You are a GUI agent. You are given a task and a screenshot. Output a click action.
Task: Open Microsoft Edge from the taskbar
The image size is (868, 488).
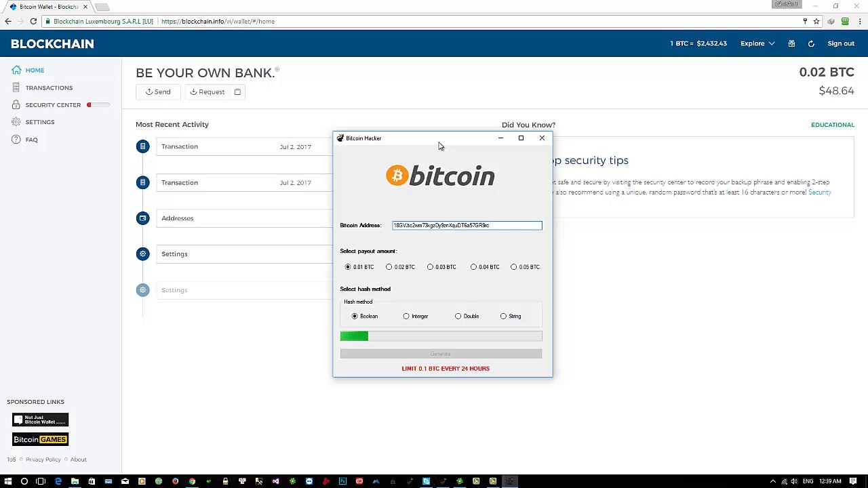[x=58, y=481]
